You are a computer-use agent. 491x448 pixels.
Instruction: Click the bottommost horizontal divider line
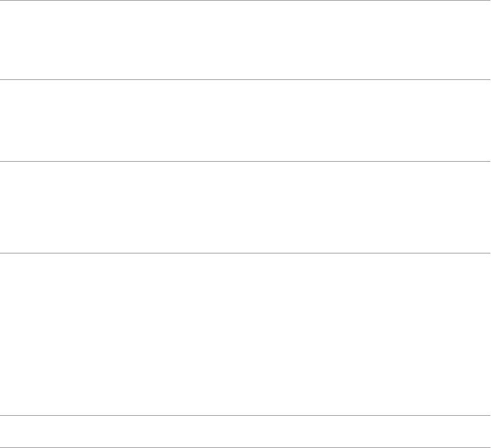[x=245, y=447]
